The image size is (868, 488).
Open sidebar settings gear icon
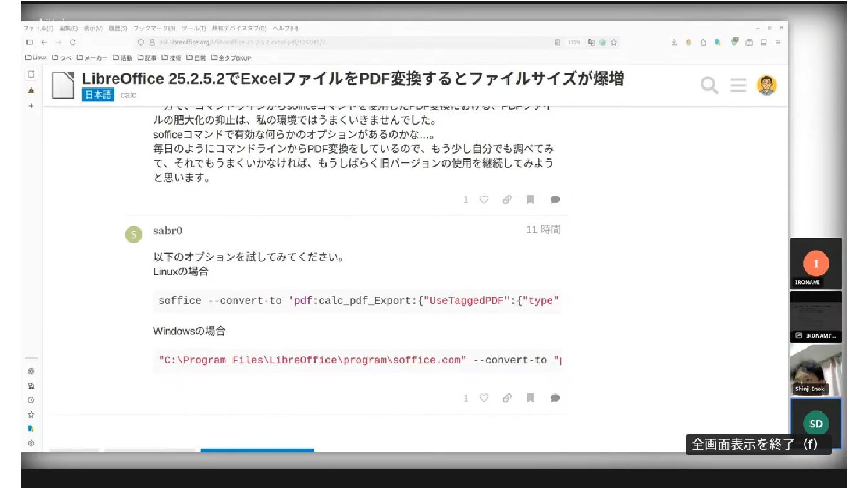(x=31, y=443)
